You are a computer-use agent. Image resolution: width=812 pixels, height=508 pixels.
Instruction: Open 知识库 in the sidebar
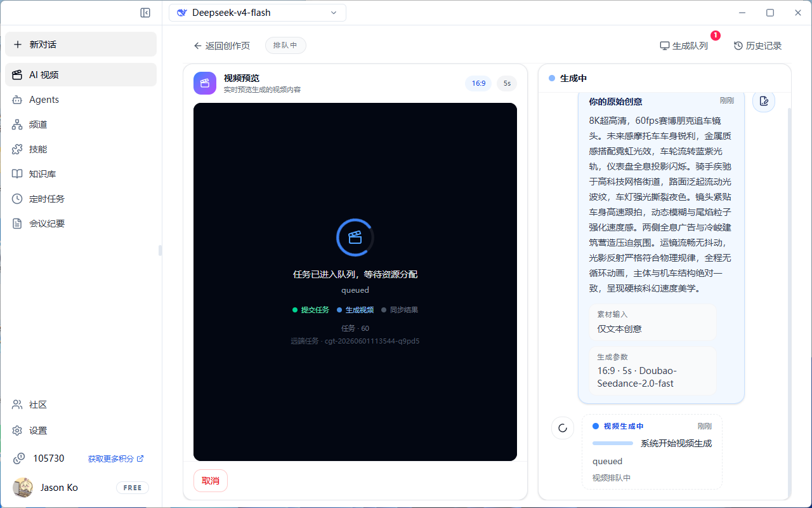click(81, 174)
